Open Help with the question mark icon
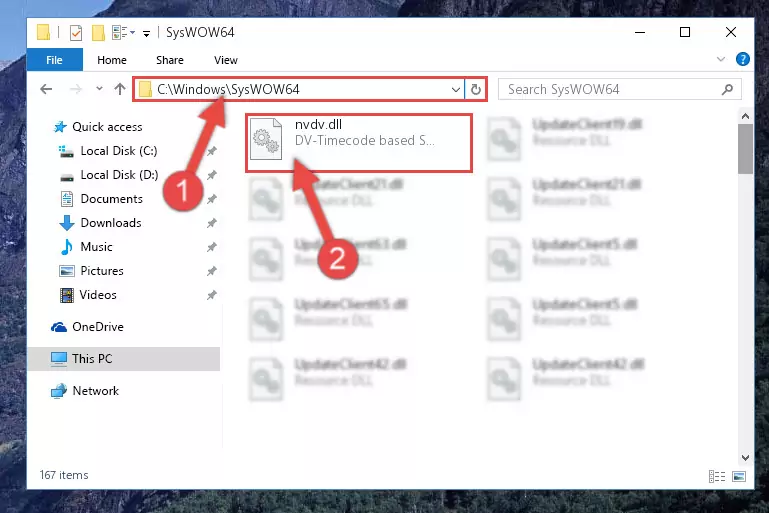769x513 pixels. click(x=743, y=59)
